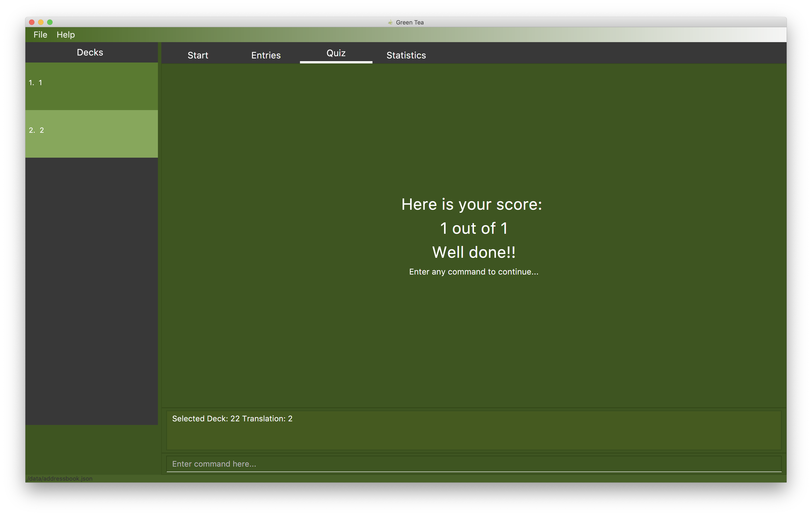Switch to the Start tab

tap(198, 55)
